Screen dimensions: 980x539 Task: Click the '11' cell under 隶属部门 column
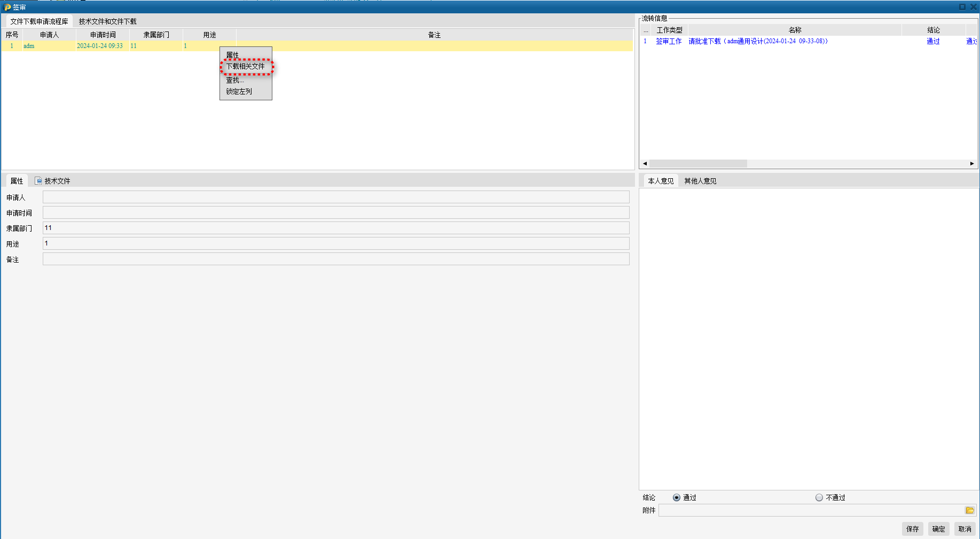pyautogui.click(x=156, y=46)
